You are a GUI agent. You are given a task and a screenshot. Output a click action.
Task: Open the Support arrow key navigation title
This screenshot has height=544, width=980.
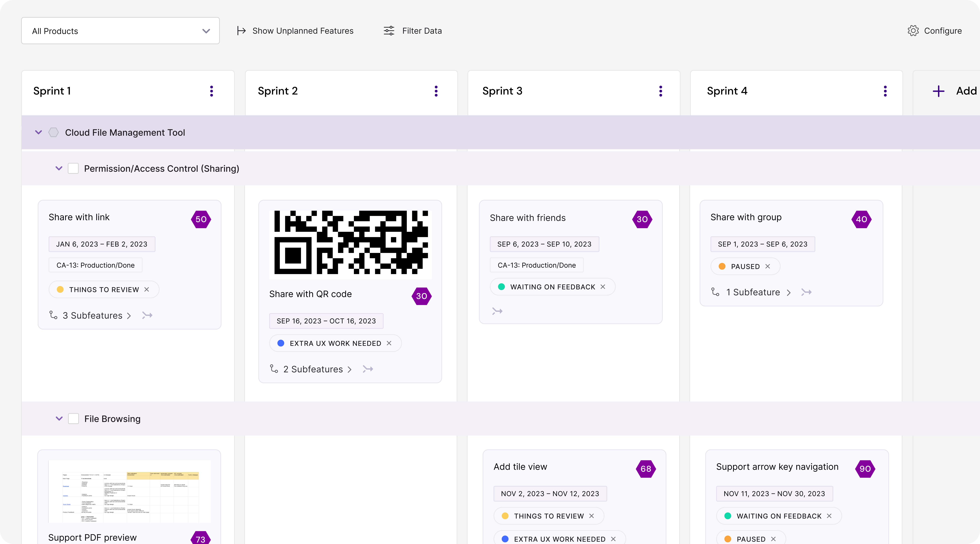[x=777, y=467]
